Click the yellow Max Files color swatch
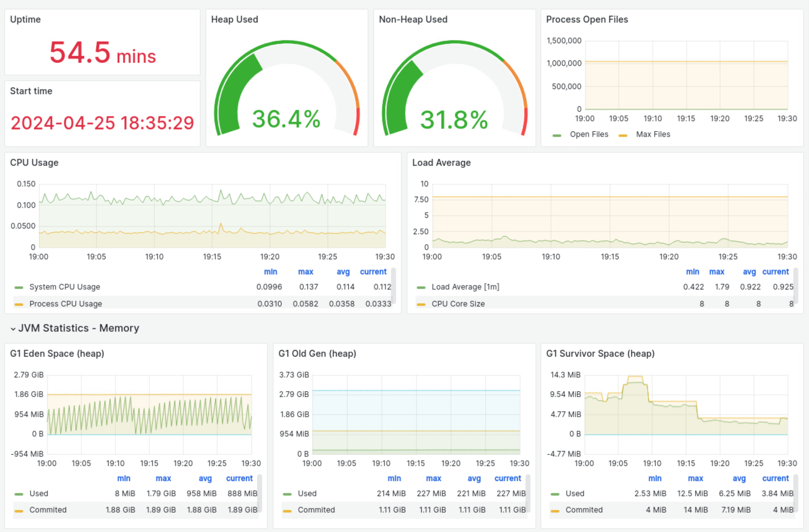The image size is (809, 532). coord(623,136)
